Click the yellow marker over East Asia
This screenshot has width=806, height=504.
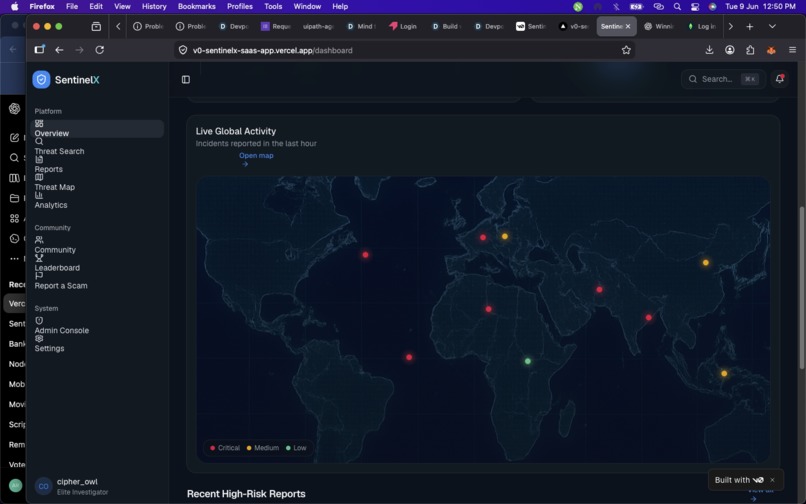pos(706,263)
